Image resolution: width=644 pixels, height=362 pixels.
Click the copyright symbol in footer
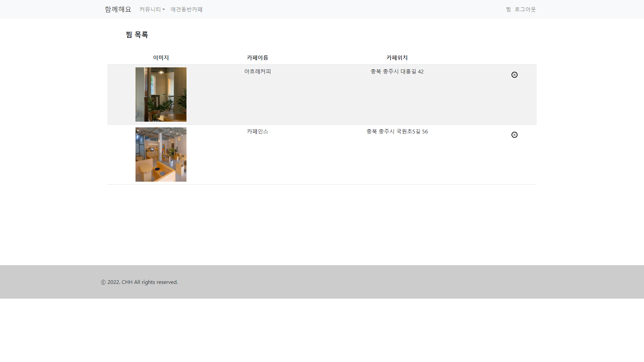(103, 282)
